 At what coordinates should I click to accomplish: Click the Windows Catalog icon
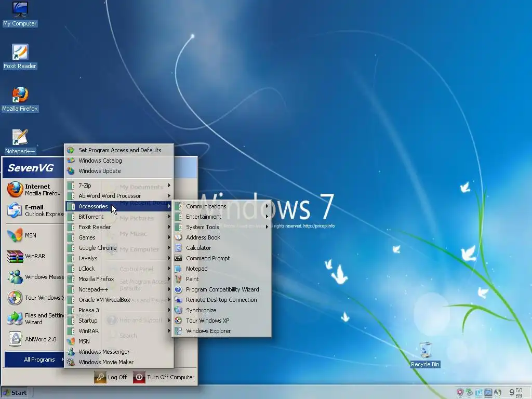[71, 161]
